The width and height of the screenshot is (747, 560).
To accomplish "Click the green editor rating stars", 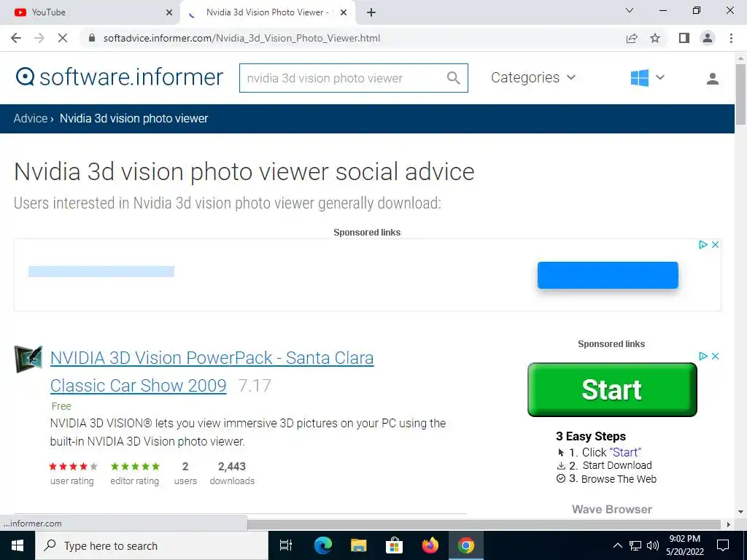I will [135, 467].
